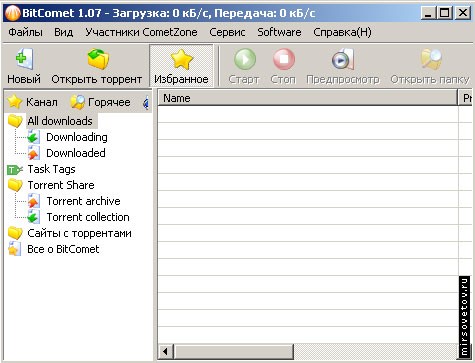Open Предпросмотр preview icon

coord(343,59)
